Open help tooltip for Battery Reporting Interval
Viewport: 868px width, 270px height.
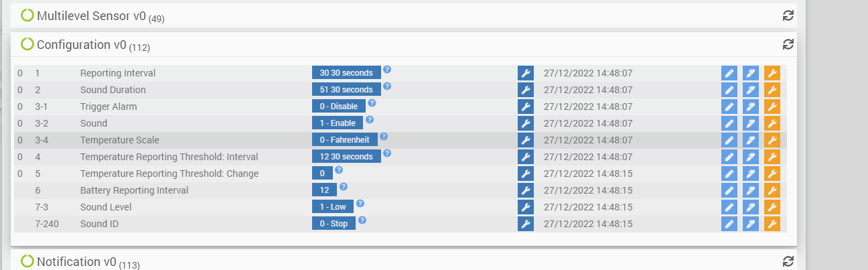344,187
